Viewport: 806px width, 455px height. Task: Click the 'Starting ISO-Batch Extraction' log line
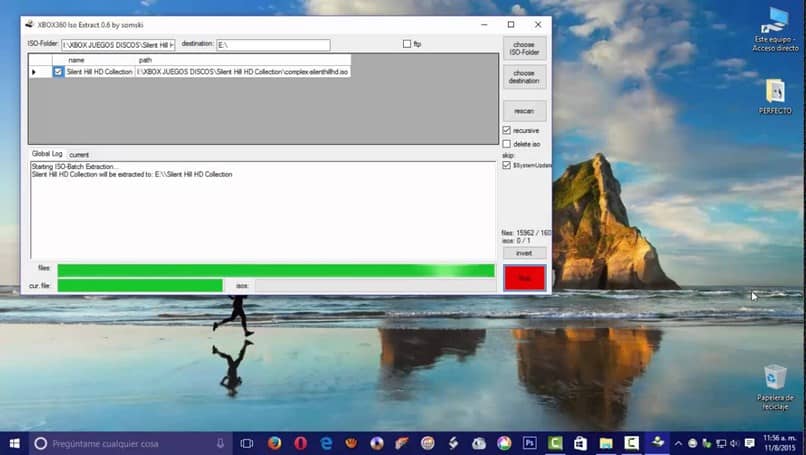coord(75,167)
